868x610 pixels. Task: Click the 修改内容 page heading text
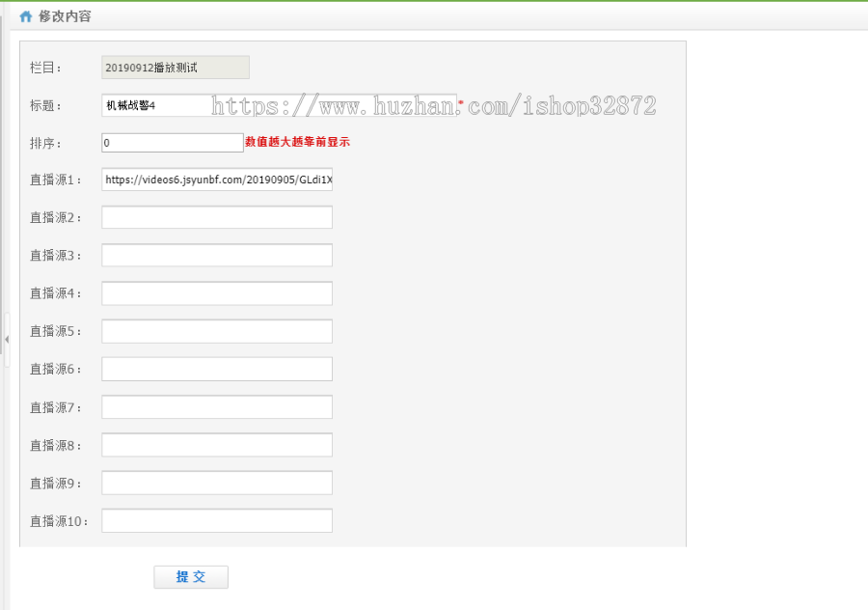tap(65, 16)
